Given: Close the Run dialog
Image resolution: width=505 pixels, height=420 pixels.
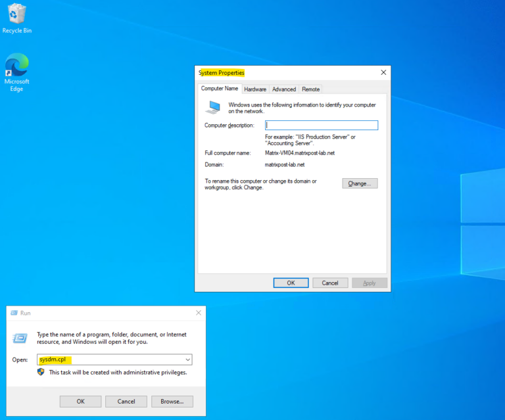Looking at the screenshot, I should tap(199, 313).
